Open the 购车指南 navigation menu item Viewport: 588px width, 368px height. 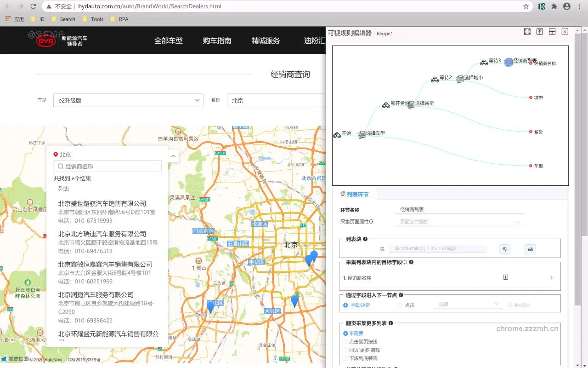(216, 40)
